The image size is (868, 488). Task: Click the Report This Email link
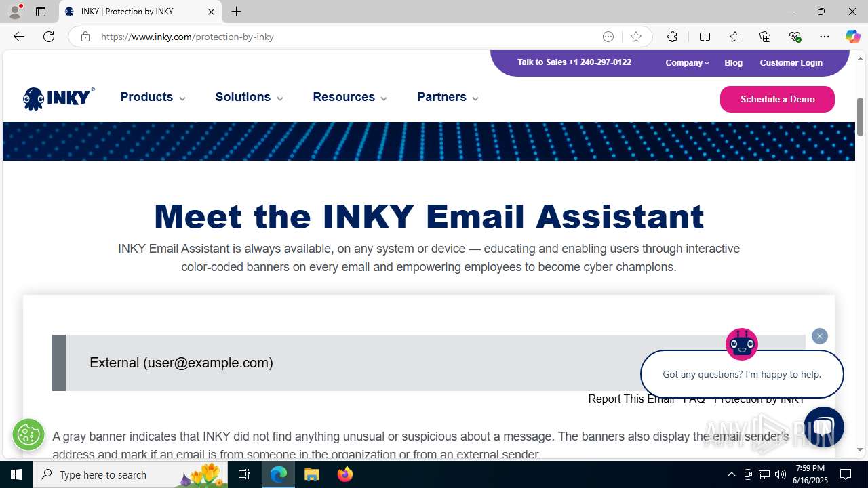tap(631, 399)
